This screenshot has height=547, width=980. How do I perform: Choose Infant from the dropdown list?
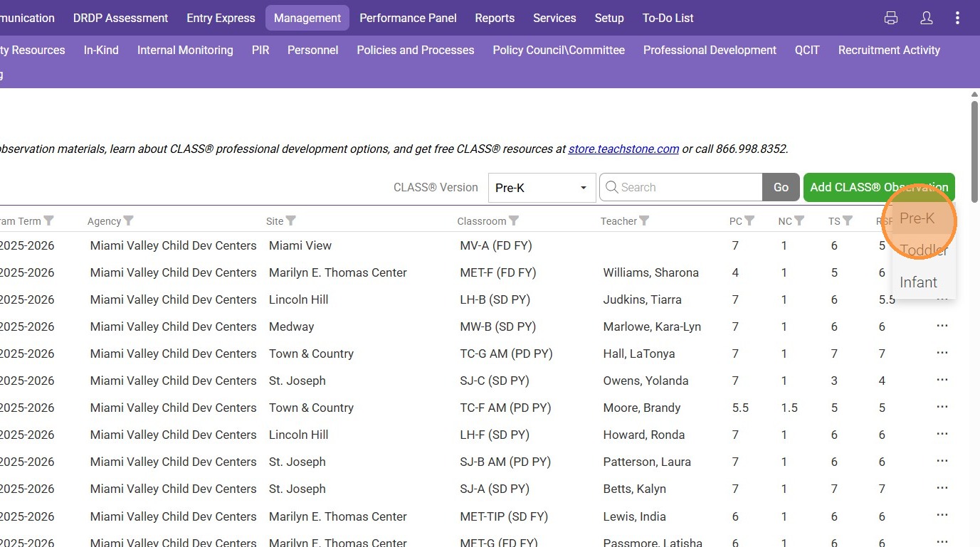[918, 282]
